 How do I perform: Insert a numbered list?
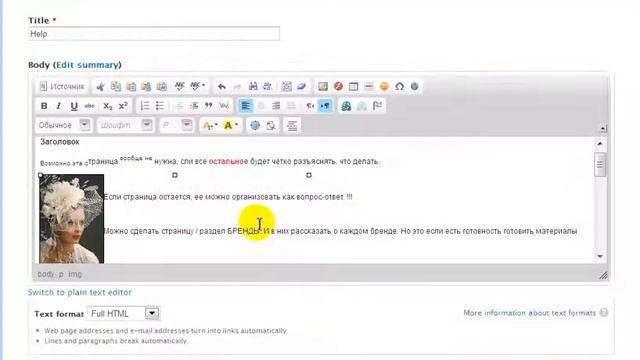pyautogui.click(x=145, y=106)
